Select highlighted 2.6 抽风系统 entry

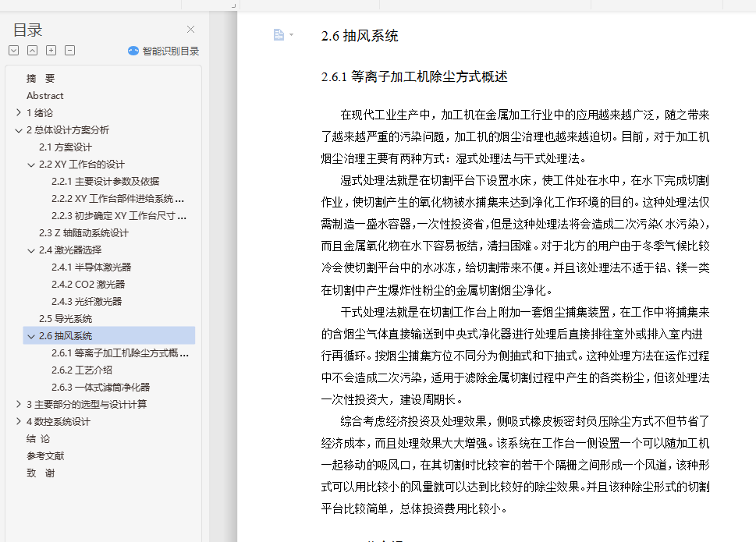point(109,336)
